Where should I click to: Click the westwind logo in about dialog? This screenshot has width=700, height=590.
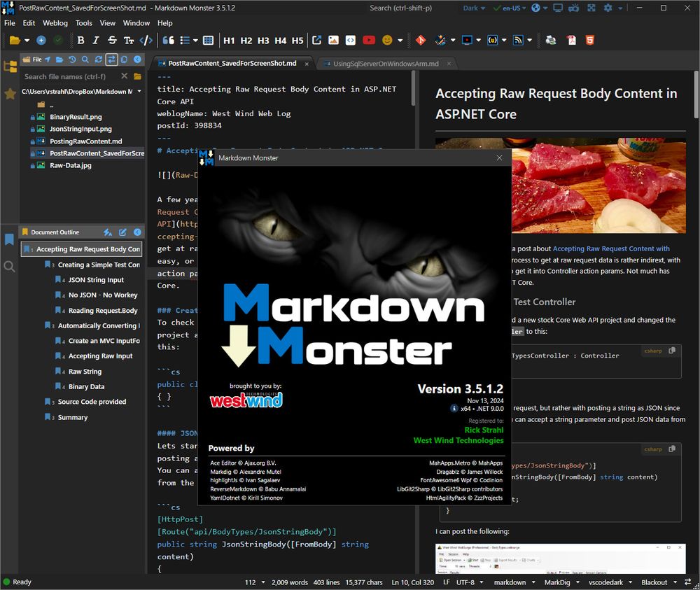246,400
